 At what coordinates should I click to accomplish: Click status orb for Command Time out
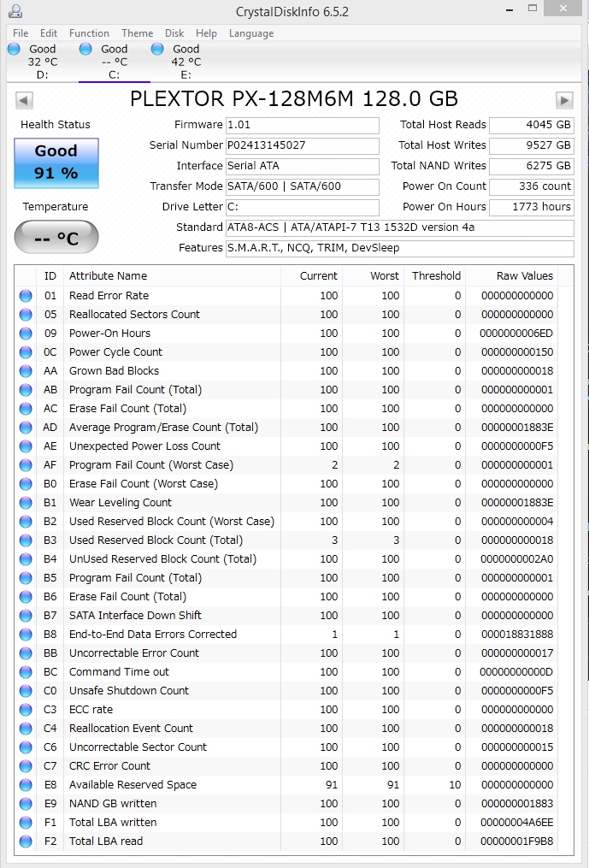pyautogui.click(x=26, y=672)
